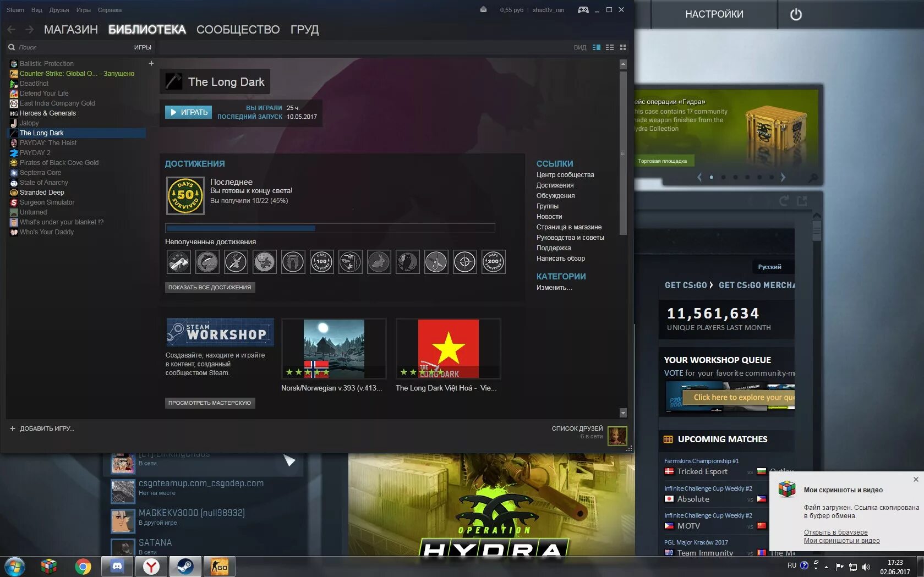This screenshot has height=577, width=924.
Task: Click previous arrow on Hydra case carousel
Action: click(699, 177)
